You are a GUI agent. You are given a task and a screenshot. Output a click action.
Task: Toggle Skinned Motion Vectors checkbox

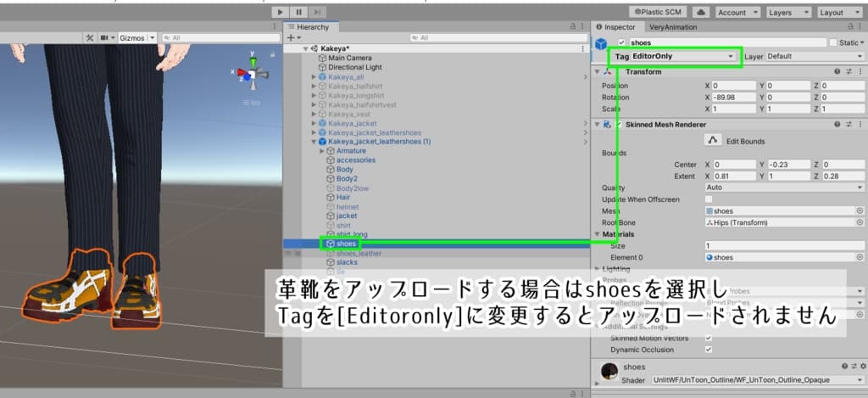point(709,338)
